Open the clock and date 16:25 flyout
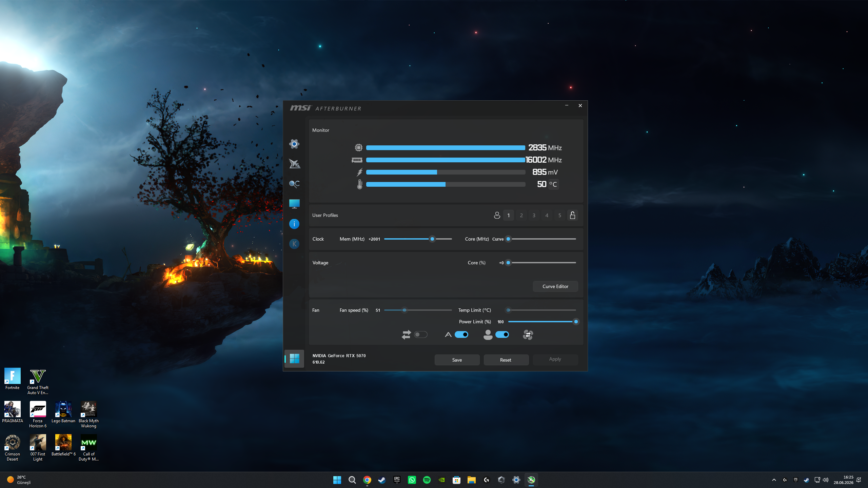Image resolution: width=868 pixels, height=488 pixels. point(844,480)
